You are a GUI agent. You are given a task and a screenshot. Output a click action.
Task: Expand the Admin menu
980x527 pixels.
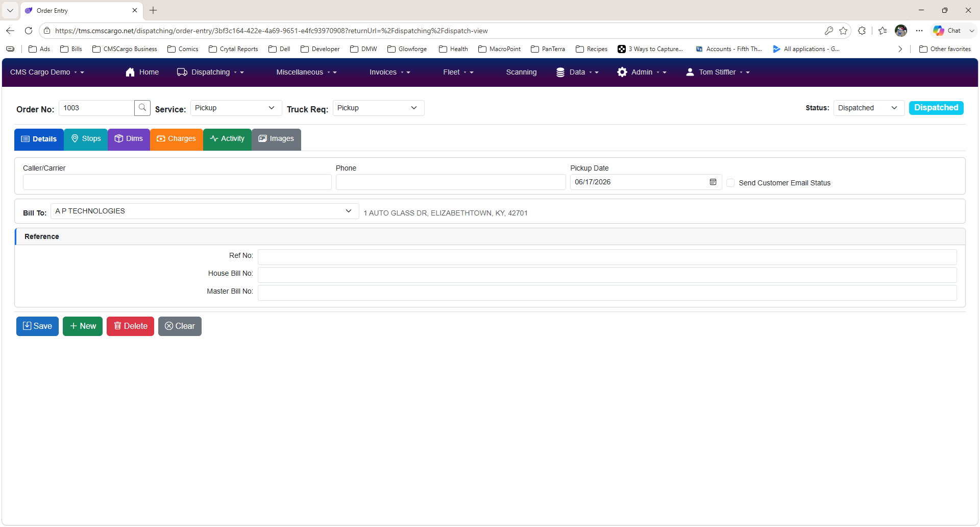coord(642,72)
